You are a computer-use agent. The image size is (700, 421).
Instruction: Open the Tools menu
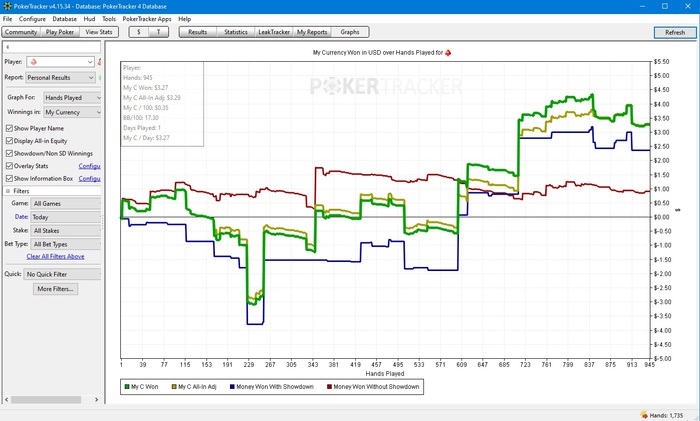click(x=109, y=19)
